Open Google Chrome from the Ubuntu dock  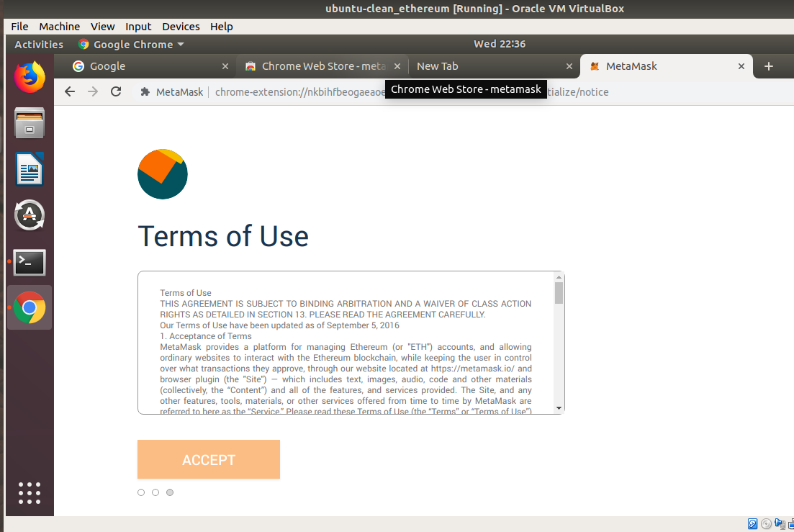[29, 307]
